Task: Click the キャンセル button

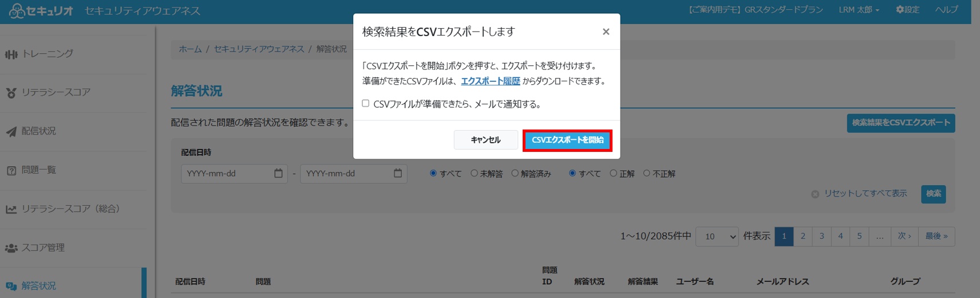Action: 485,140
